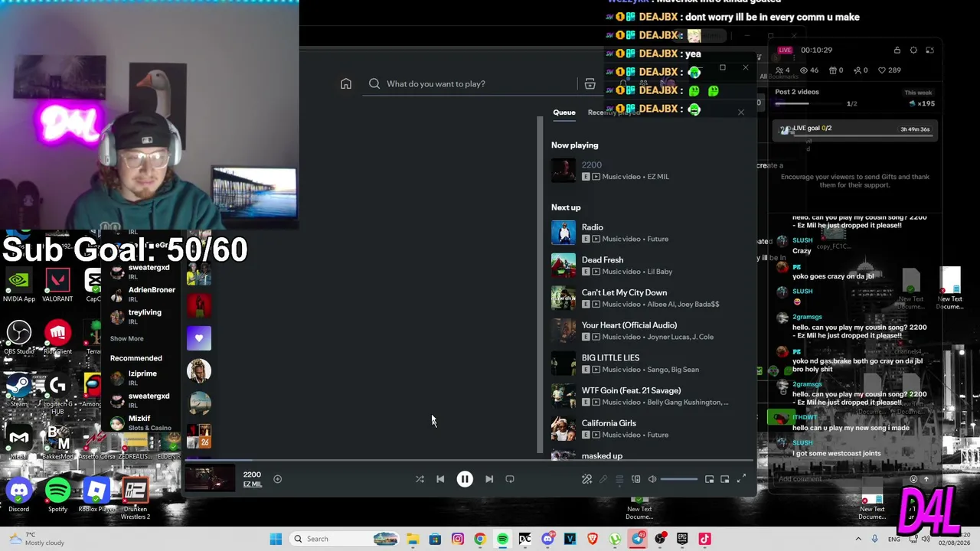
Task: Adjust the Spotify volume slider
Action: point(679,479)
